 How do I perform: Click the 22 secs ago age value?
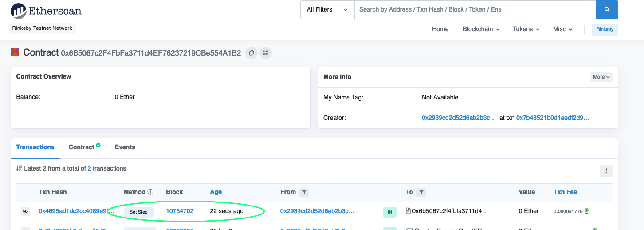tap(227, 211)
